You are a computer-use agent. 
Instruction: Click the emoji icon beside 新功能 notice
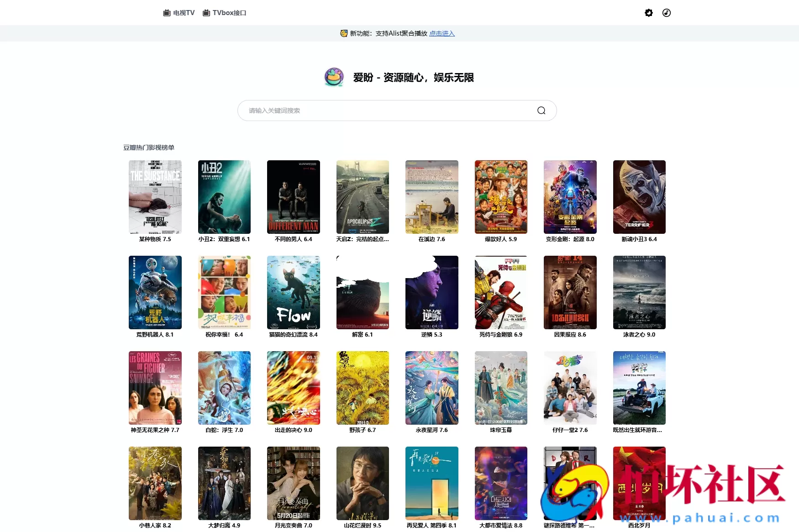click(344, 33)
